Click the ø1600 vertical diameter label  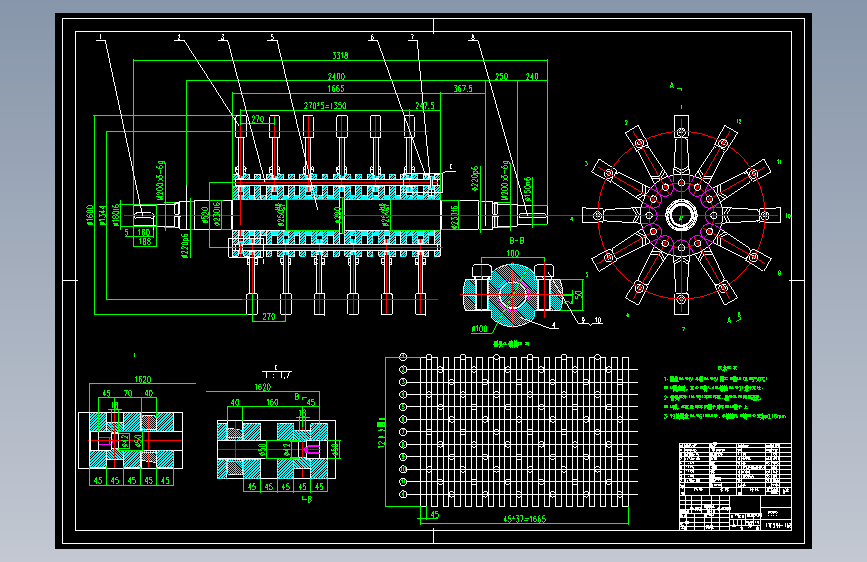pyautogui.click(x=90, y=215)
